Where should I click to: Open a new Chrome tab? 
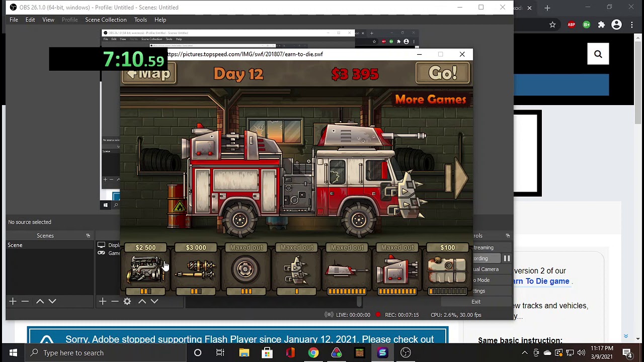coord(547,8)
